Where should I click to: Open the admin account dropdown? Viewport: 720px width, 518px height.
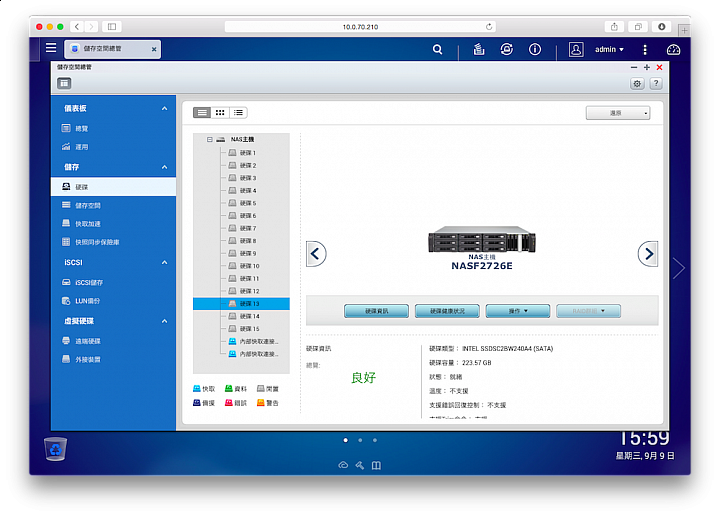609,49
